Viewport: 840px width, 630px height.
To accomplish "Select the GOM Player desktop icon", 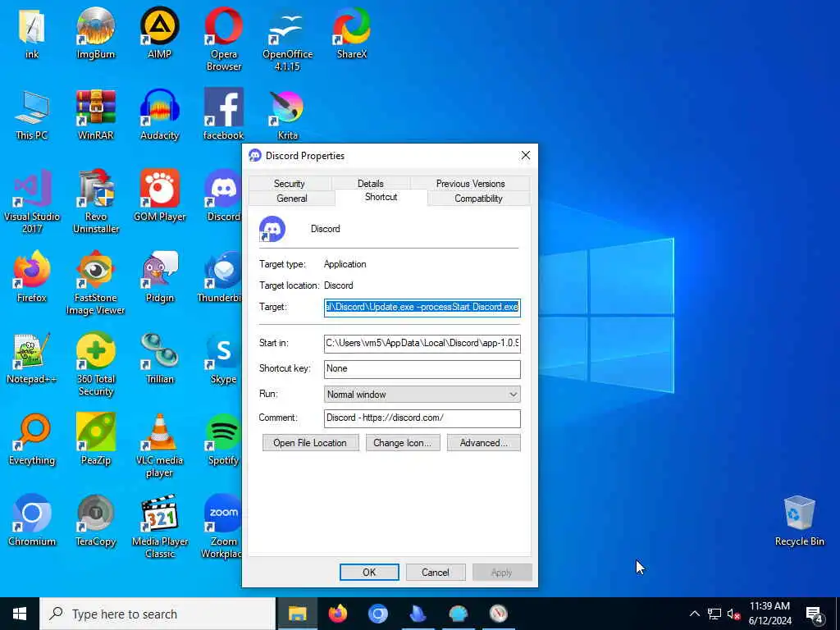I will (x=159, y=195).
